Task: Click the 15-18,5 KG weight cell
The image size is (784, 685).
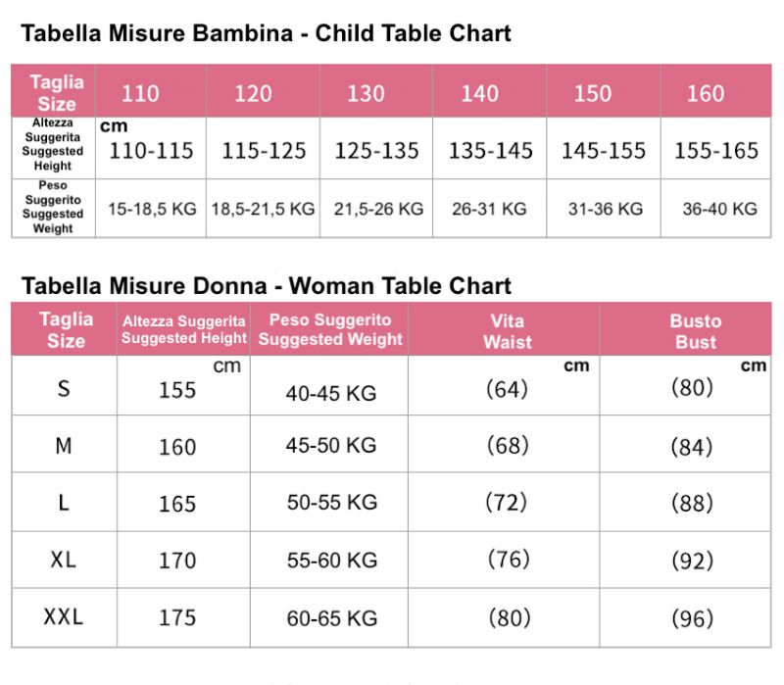Action: (x=153, y=209)
